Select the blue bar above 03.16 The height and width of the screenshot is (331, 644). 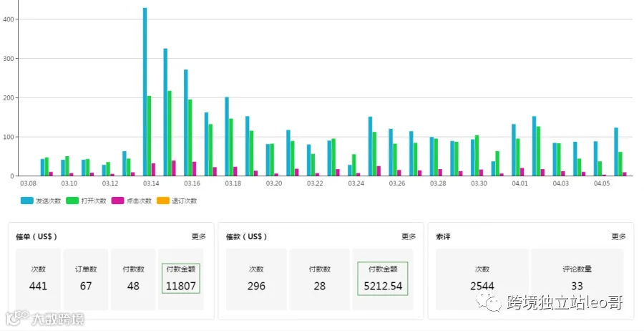pyautogui.click(x=185, y=123)
